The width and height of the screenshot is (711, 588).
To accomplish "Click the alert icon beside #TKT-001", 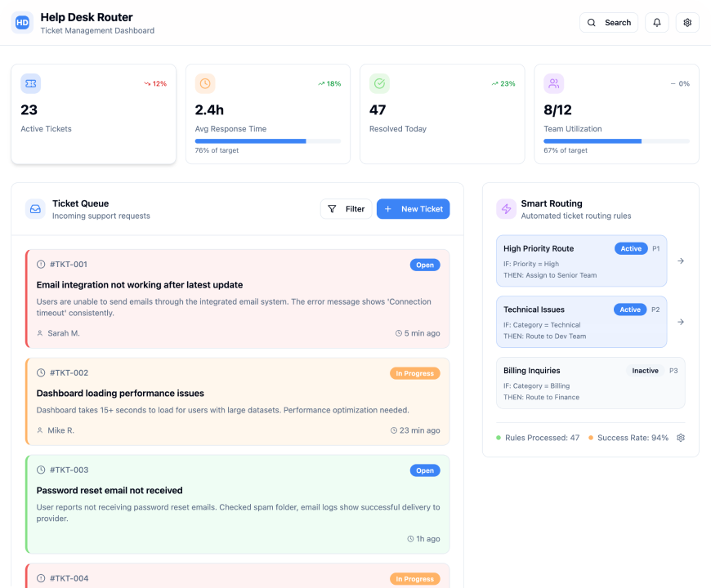I will click(x=41, y=264).
